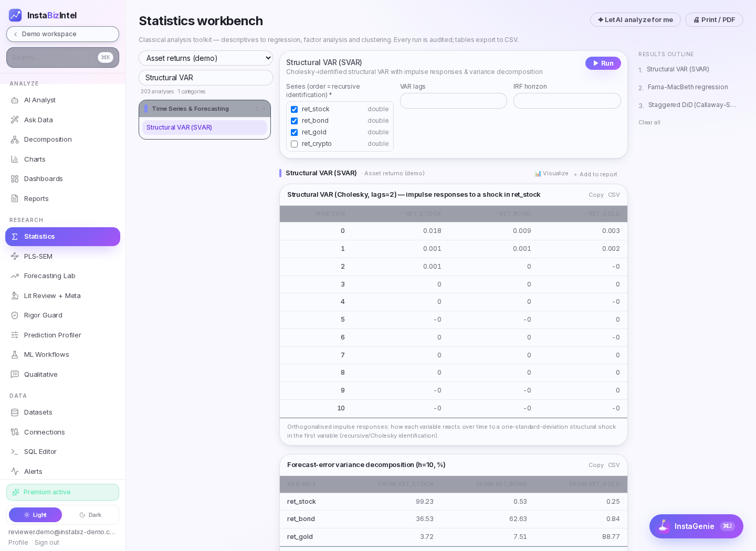Screen dimensions: 756x551
Task: Collapse the Time Series & Forecasting category
Action: coord(205,109)
